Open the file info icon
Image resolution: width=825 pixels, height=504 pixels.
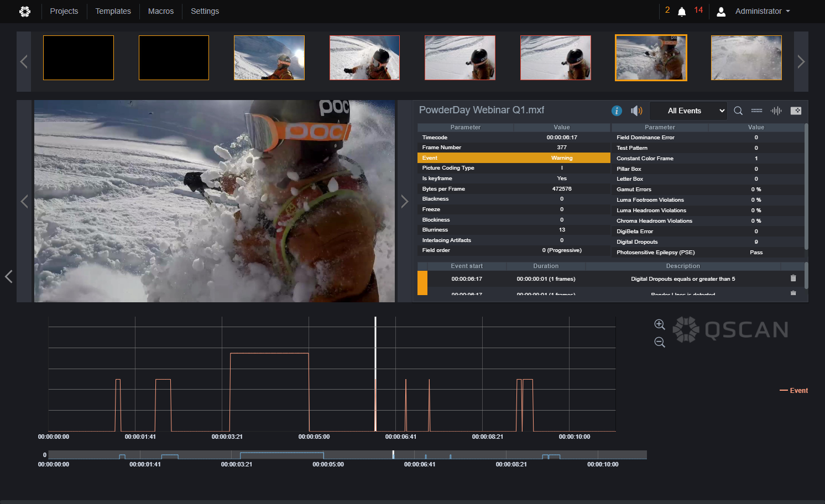tap(617, 111)
